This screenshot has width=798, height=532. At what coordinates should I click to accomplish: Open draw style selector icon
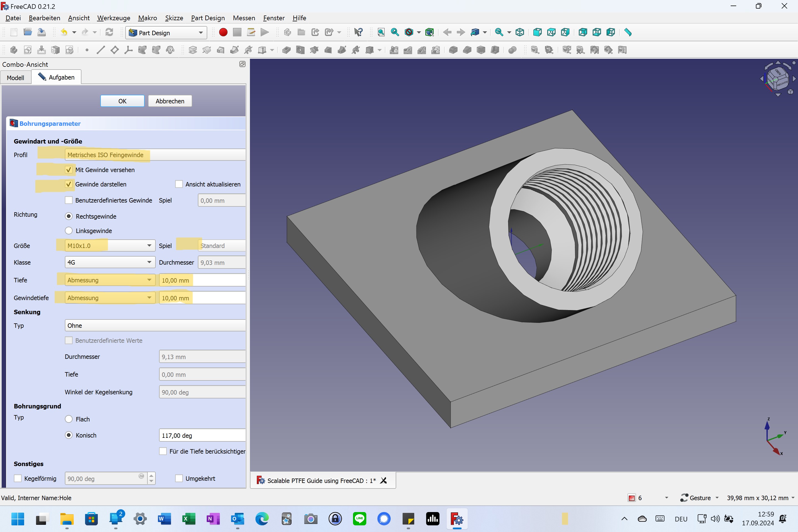pos(409,32)
